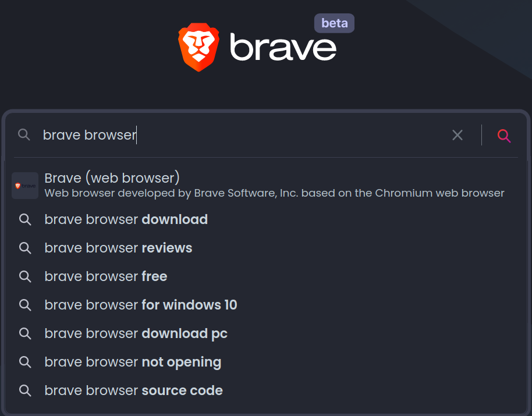Click the gray magnifier in search field
The height and width of the screenshot is (416, 532).
[24, 134]
